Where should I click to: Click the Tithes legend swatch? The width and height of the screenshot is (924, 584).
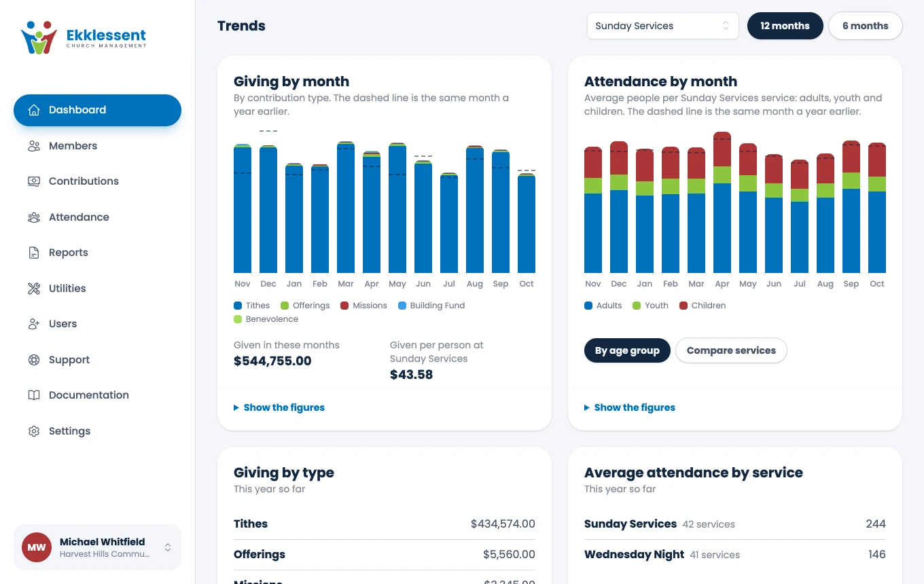click(238, 306)
